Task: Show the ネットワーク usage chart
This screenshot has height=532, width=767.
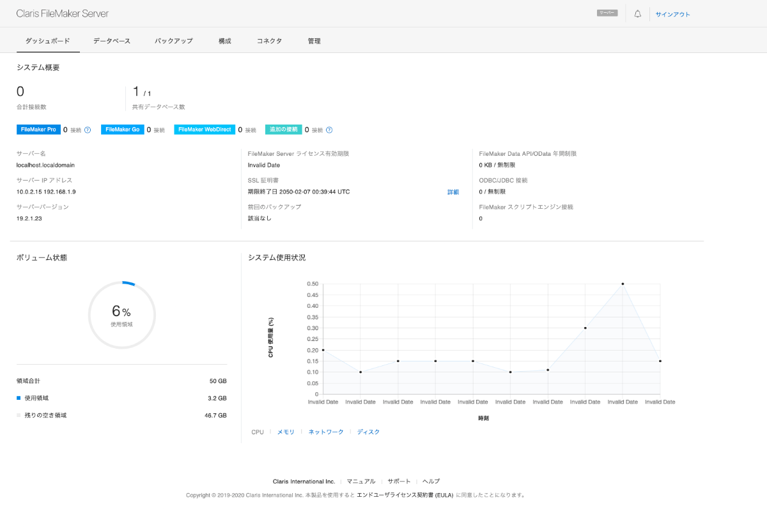Action: click(326, 432)
